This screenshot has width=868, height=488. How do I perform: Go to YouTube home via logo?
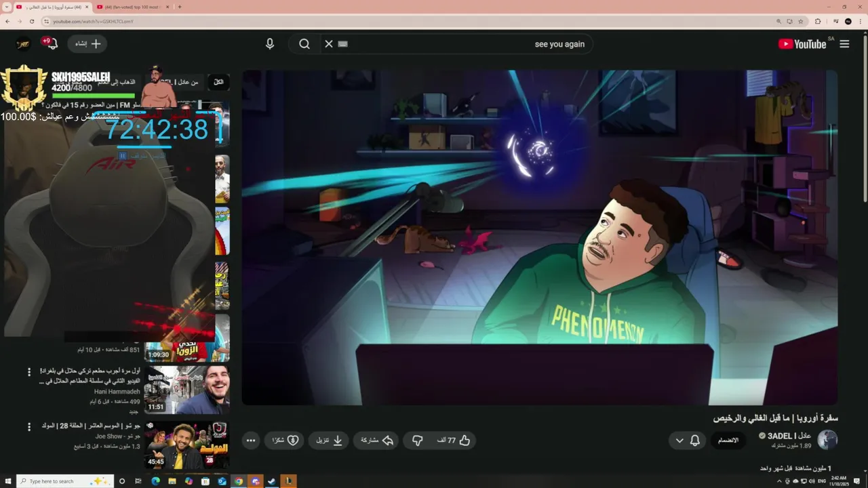pyautogui.click(x=802, y=44)
